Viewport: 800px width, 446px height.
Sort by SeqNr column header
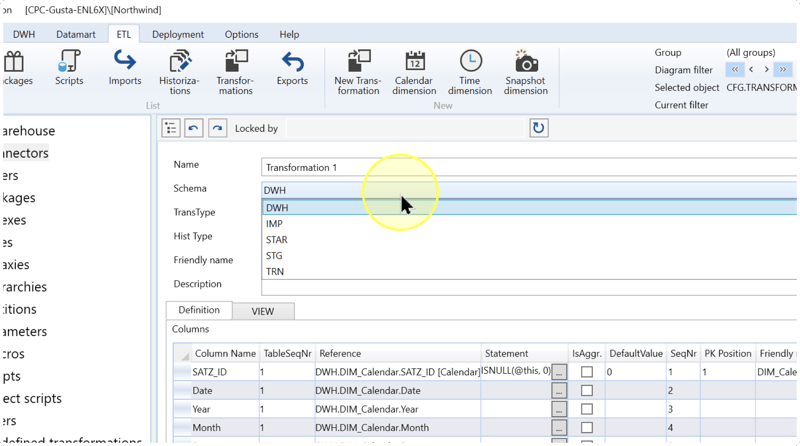coord(683,353)
